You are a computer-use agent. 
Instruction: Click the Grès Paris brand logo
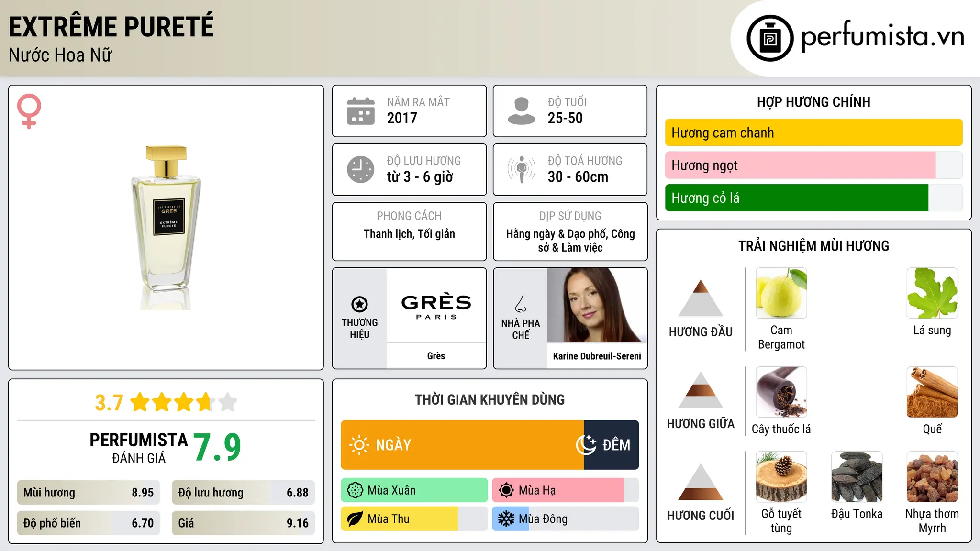tap(436, 306)
